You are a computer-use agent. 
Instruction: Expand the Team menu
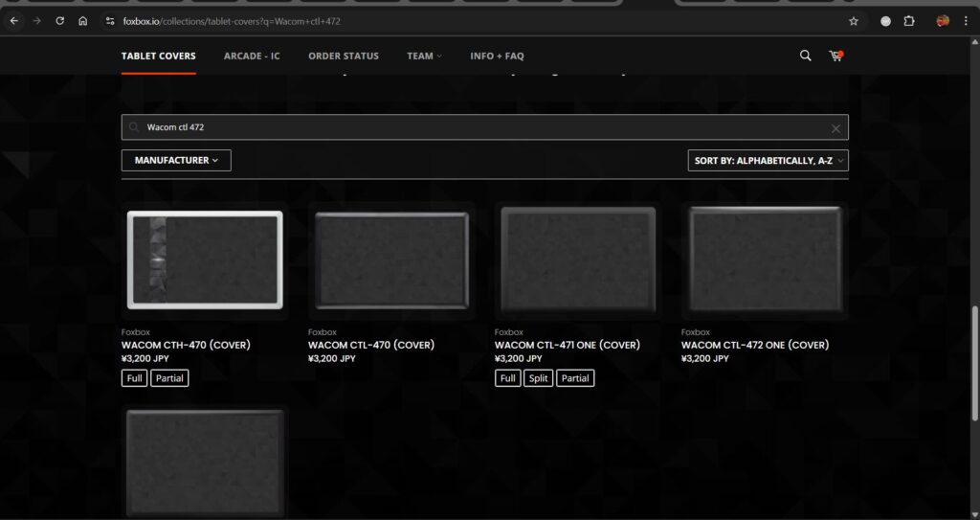[x=424, y=57]
